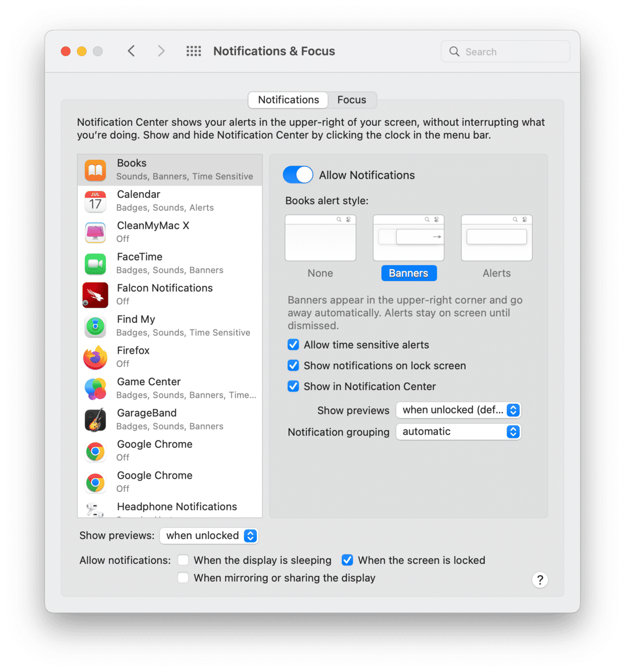This screenshot has width=625, height=672.
Task: Select Headphone Notifications in the app list
Action: click(x=170, y=509)
